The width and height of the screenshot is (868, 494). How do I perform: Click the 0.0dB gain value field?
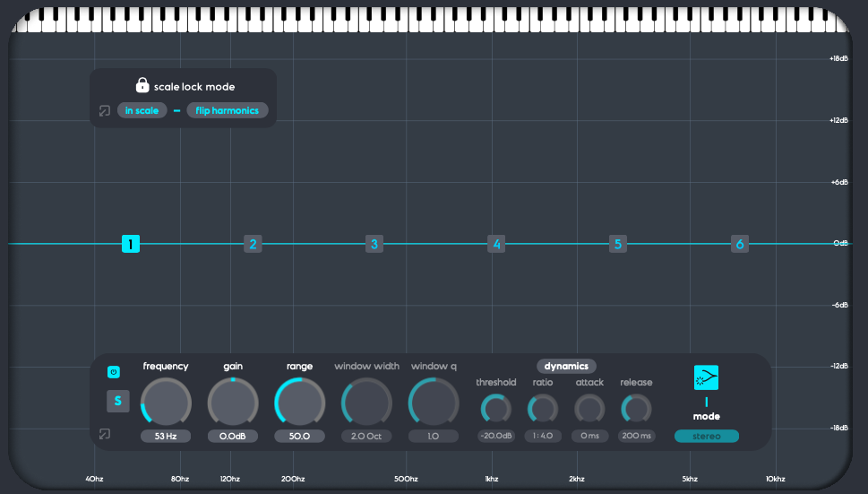pyautogui.click(x=233, y=436)
